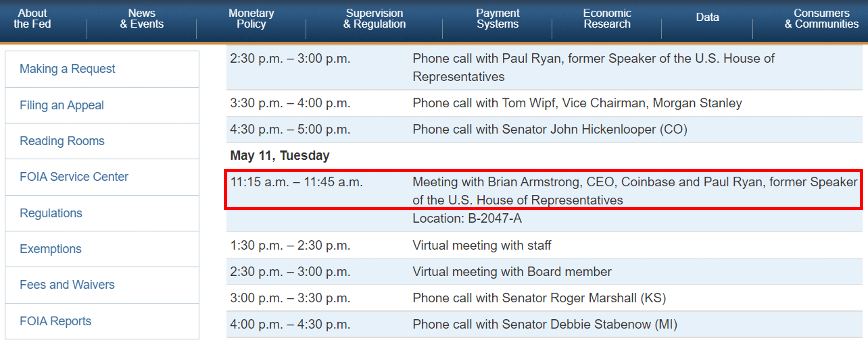Open the About the Fed menu
The width and height of the screenshot is (868, 342).
[32, 19]
